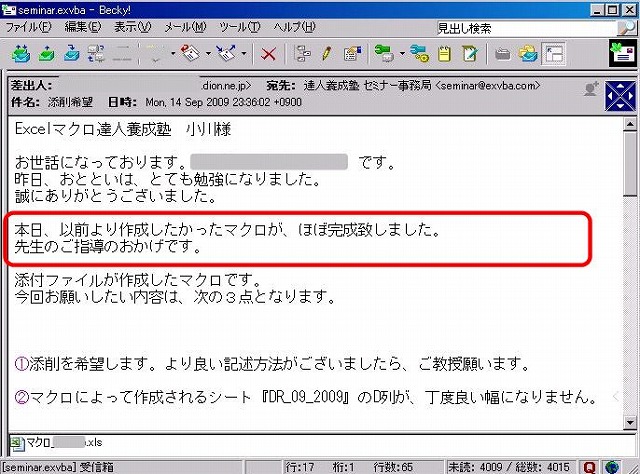Click the magnifier search icon
Viewport: 640px width, 474px height.
click(x=627, y=28)
